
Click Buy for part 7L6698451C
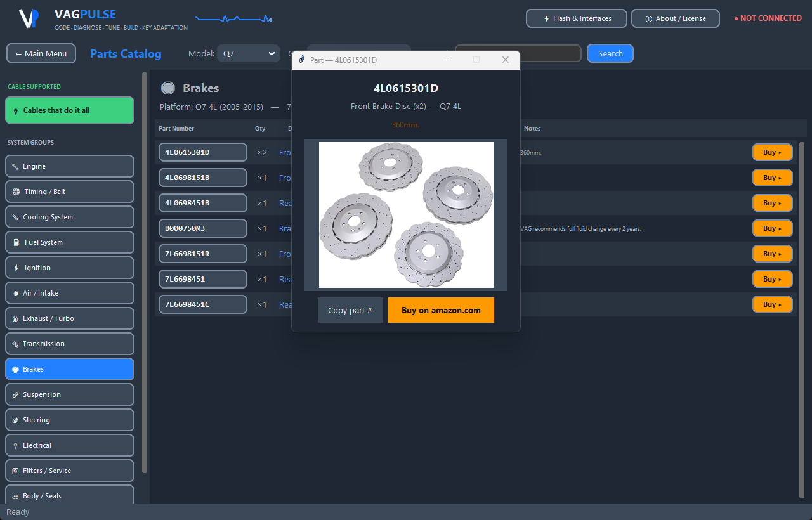click(x=773, y=304)
